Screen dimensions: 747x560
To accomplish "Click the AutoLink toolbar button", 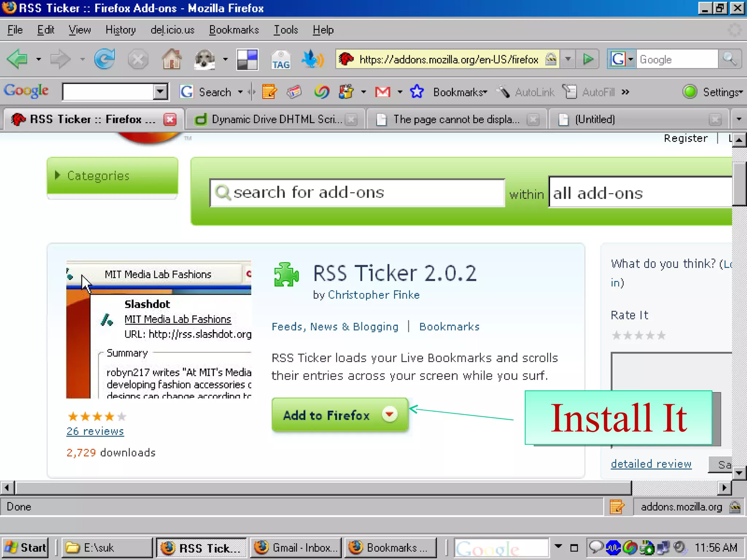I will point(526,92).
